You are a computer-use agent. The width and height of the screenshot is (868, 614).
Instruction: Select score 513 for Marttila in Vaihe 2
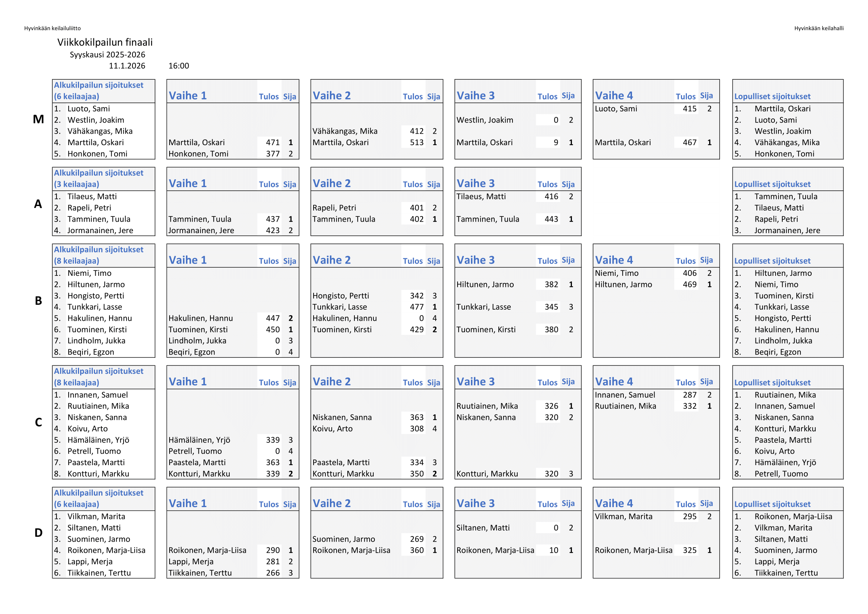417,142
